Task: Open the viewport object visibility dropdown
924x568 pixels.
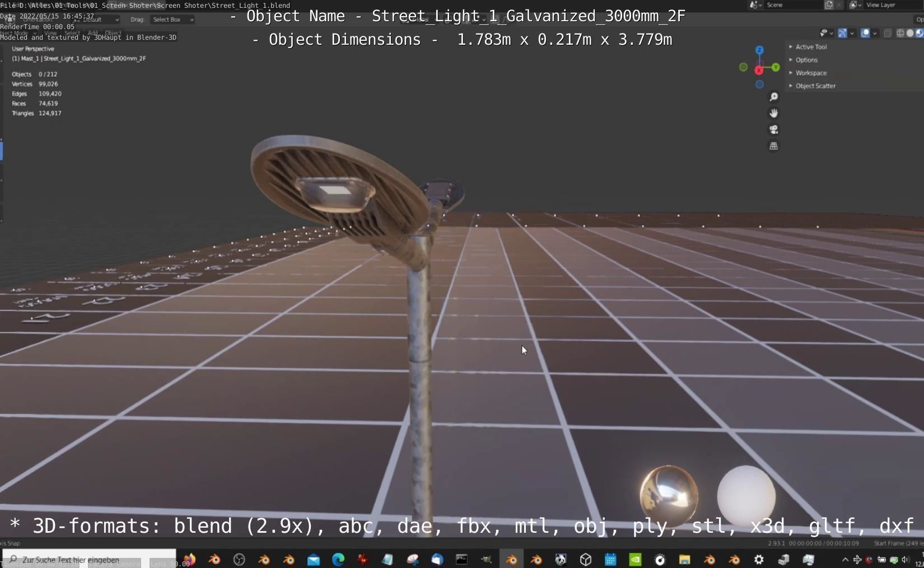Action: pos(826,34)
